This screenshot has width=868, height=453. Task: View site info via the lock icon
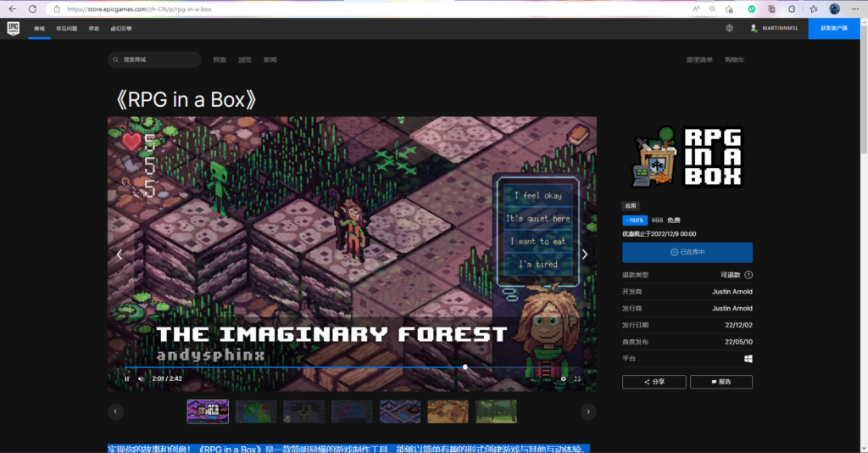pyautogui.click(x=57, y=8)
